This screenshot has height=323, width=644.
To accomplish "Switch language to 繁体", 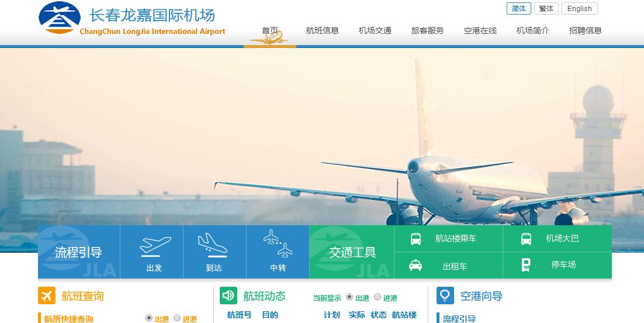I will click(546, 9).
